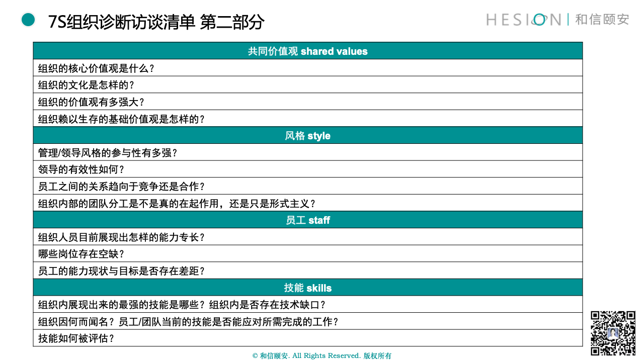
Task: Click the 共同价值观 shared values header
Action: pyautogui.click(x=307, y=51)
